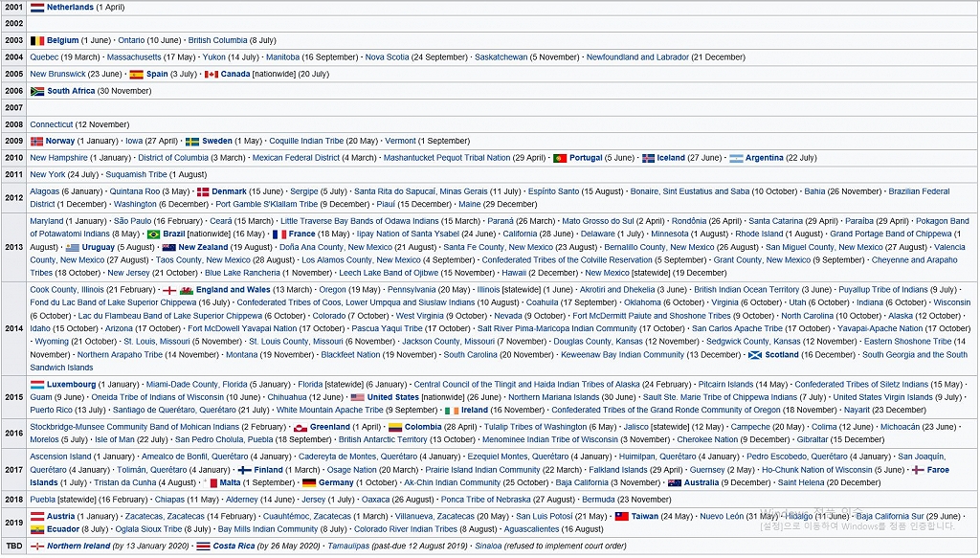Open the Miami-Dade County, Florida link
The height and width of the screenshot is (558, 980).
[197, 385]
